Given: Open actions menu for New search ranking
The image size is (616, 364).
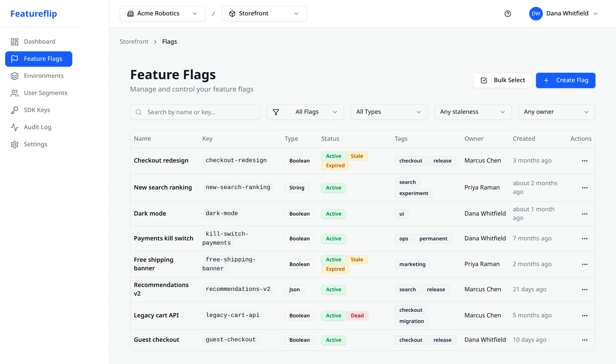Looking at the screenshot, I should pos(585,188).
